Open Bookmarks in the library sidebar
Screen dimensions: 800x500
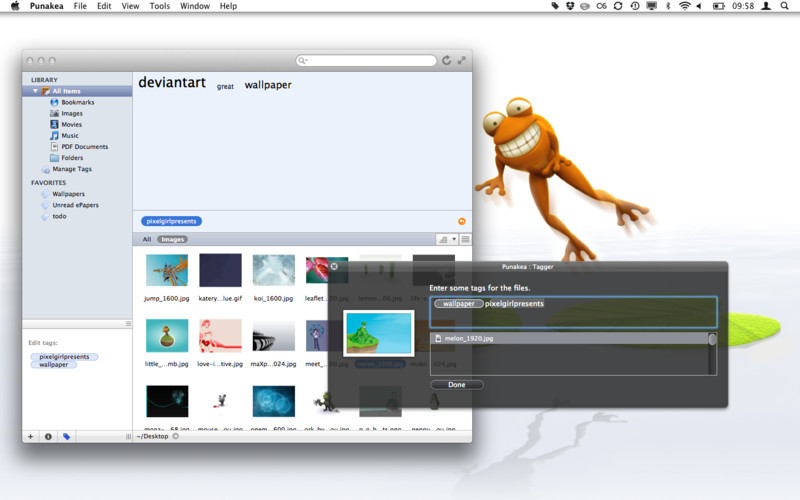(x=76, y=102)
